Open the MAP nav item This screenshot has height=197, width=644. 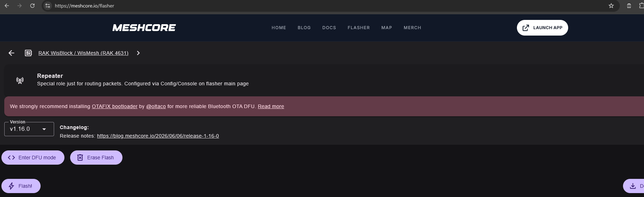point(387,28)
